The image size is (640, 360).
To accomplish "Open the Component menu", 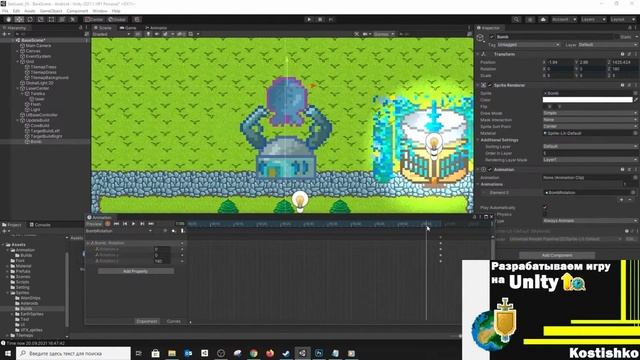I will pos(77,11).
